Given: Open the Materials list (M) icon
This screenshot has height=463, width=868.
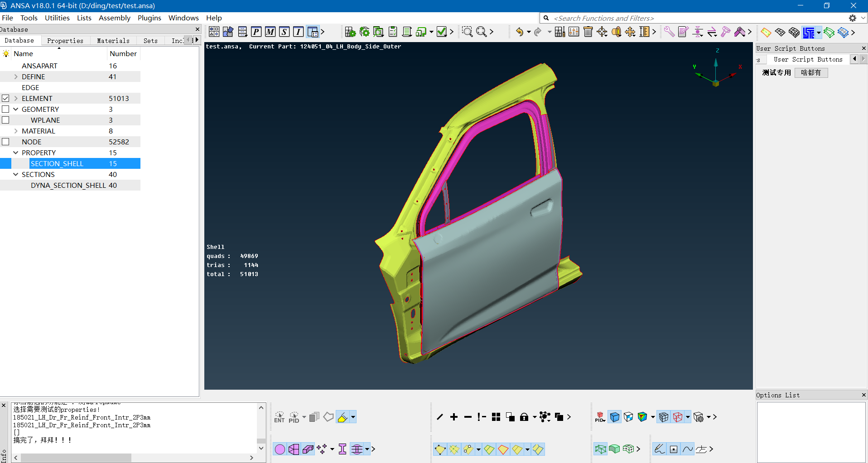Looking at the screenshot, I should 270,32.
